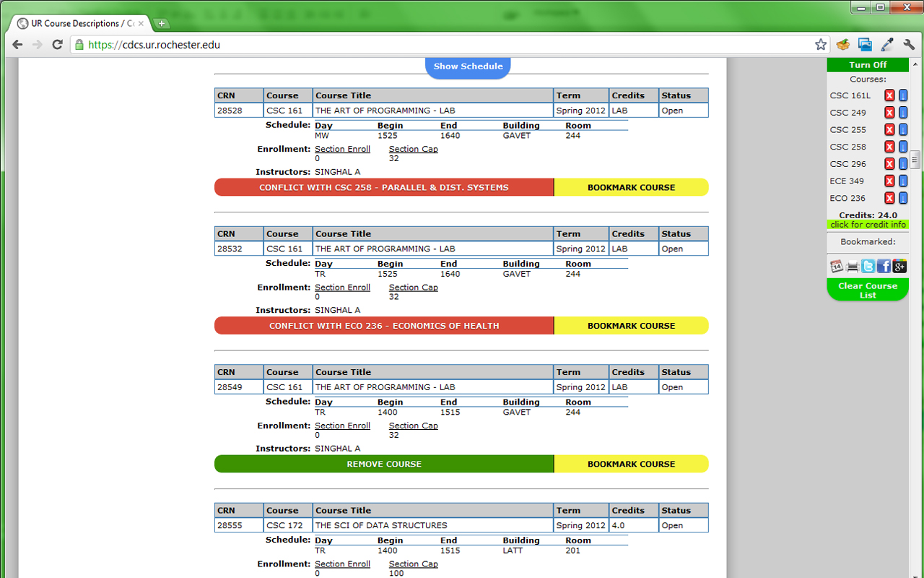Screen dimensions: 924x578
Task: Remove the CRN 28549 course section
Action: pos(383,463)
